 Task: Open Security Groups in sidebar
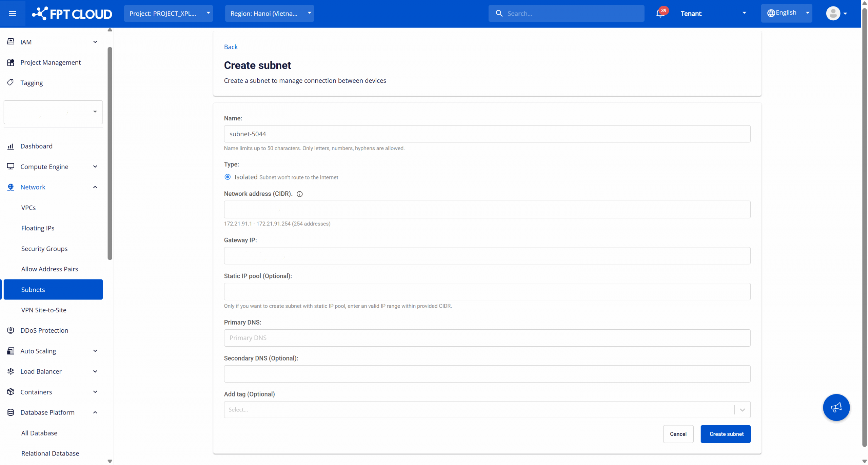tap(44, 249)
